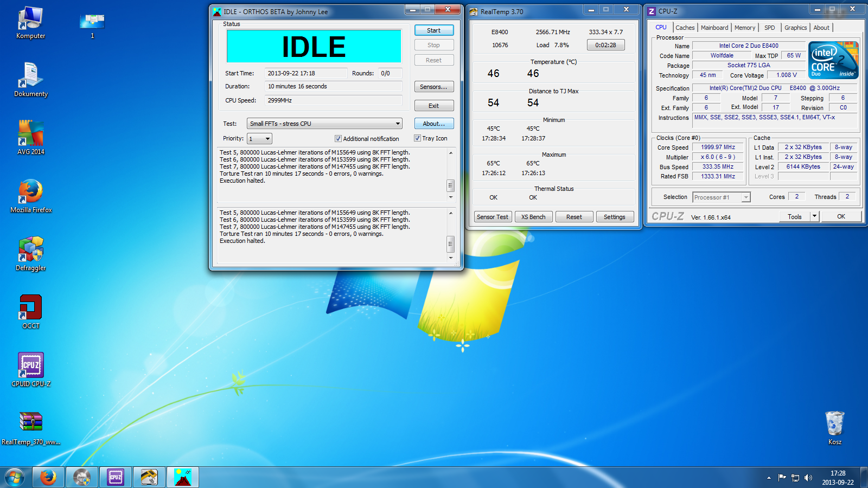Switch to ORTHOS from the taskbar
868x488 pixels.
tap(183, 477)
